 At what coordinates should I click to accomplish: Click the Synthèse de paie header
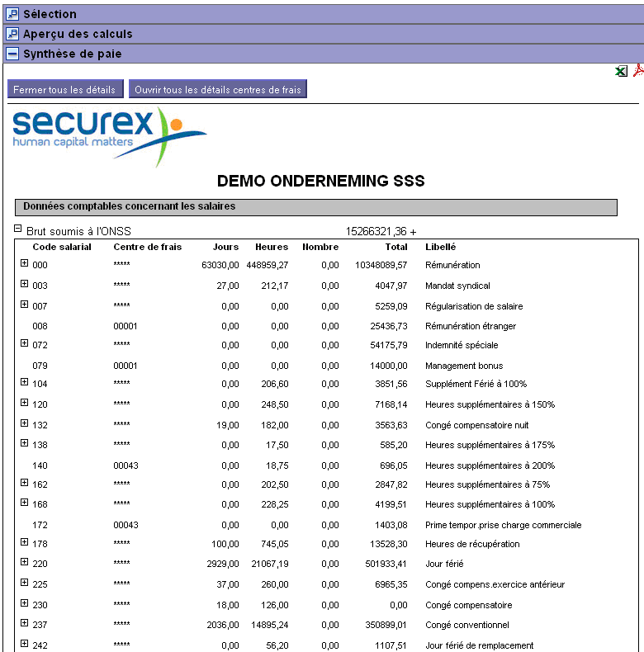tap(324, 54)
